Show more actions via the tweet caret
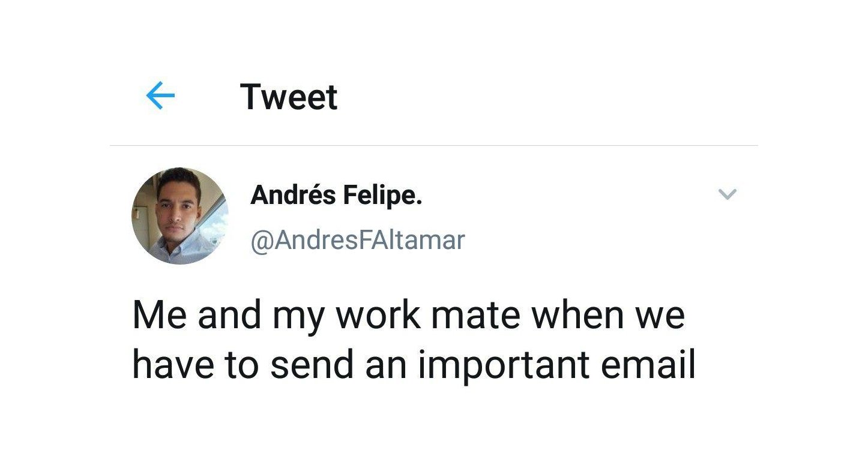 [x=727, y=194]
